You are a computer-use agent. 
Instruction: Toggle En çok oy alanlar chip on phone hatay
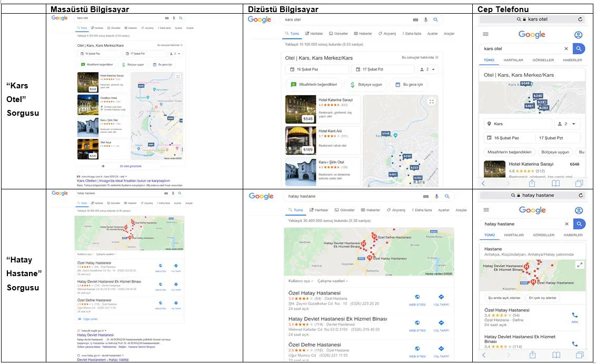tap(542, 298)
